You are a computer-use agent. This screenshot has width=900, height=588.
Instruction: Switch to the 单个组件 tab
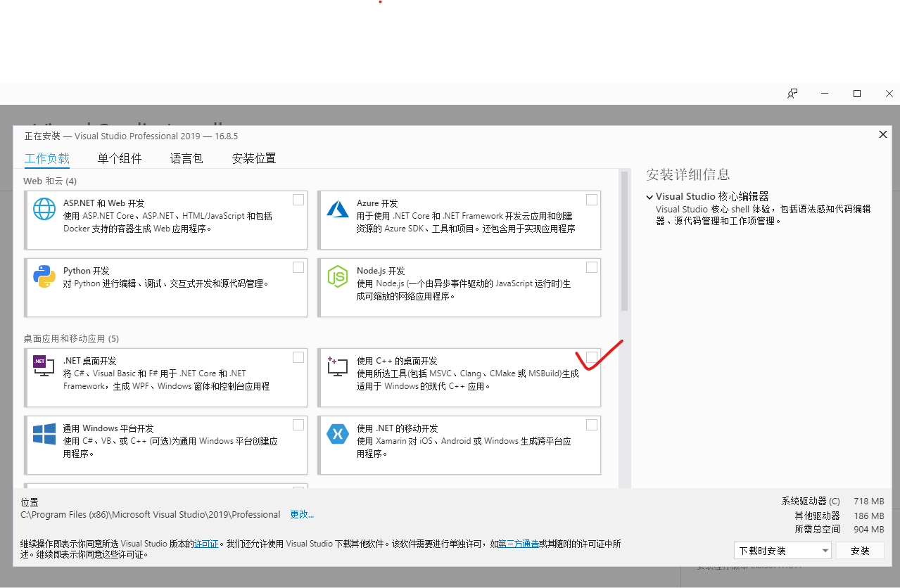(x=120, y=158)
